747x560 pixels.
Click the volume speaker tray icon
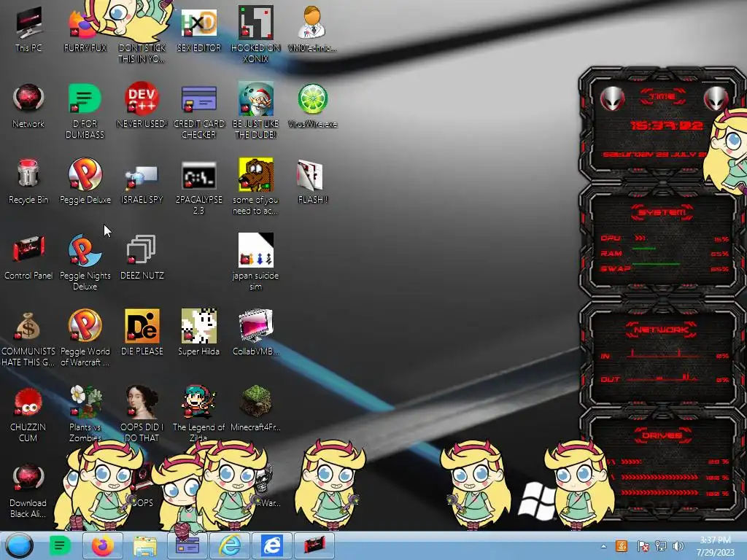pos(678,546)
